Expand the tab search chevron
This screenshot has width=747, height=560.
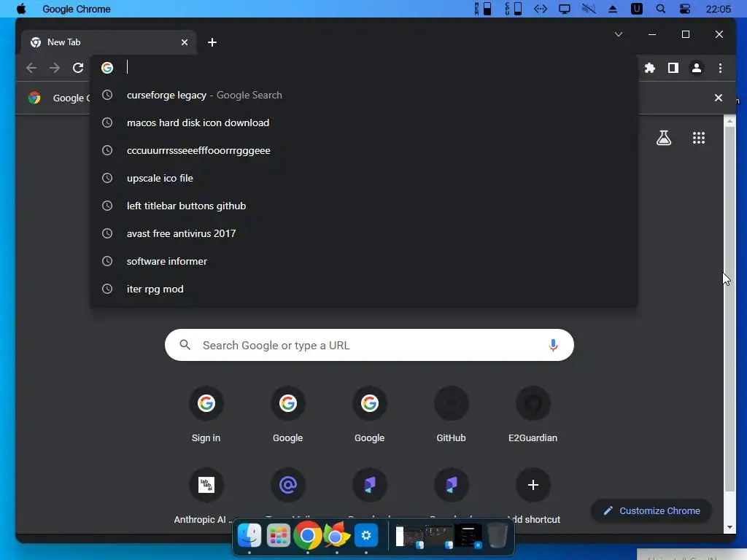coord(619,34)
